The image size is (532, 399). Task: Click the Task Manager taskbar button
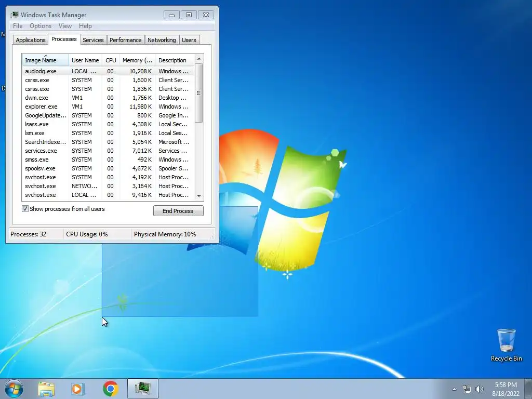point(143,389)
